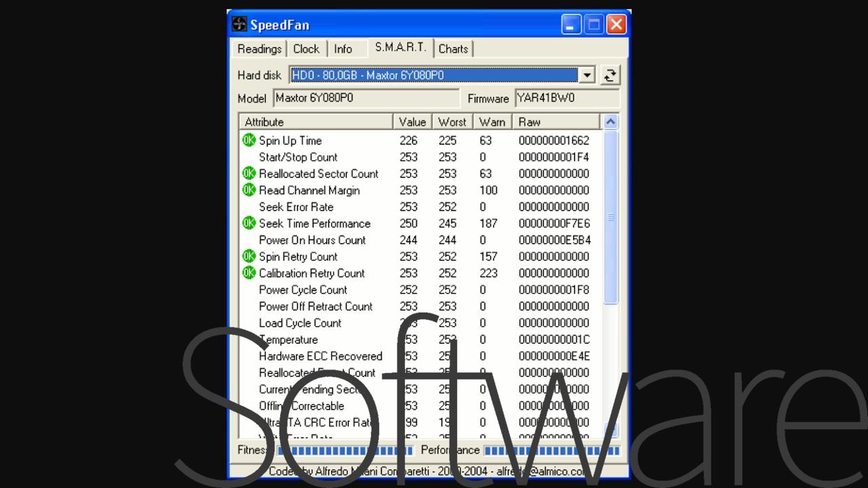This screenshot has width=868, height=488.
Task: Click the Warn value 157
Action: click(488, 257)
